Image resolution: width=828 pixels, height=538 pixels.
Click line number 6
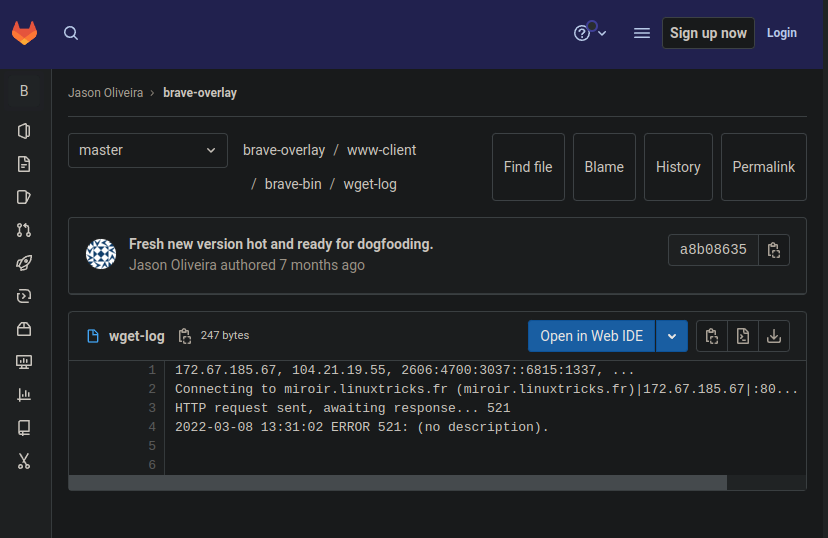click(x=152, y=465)
